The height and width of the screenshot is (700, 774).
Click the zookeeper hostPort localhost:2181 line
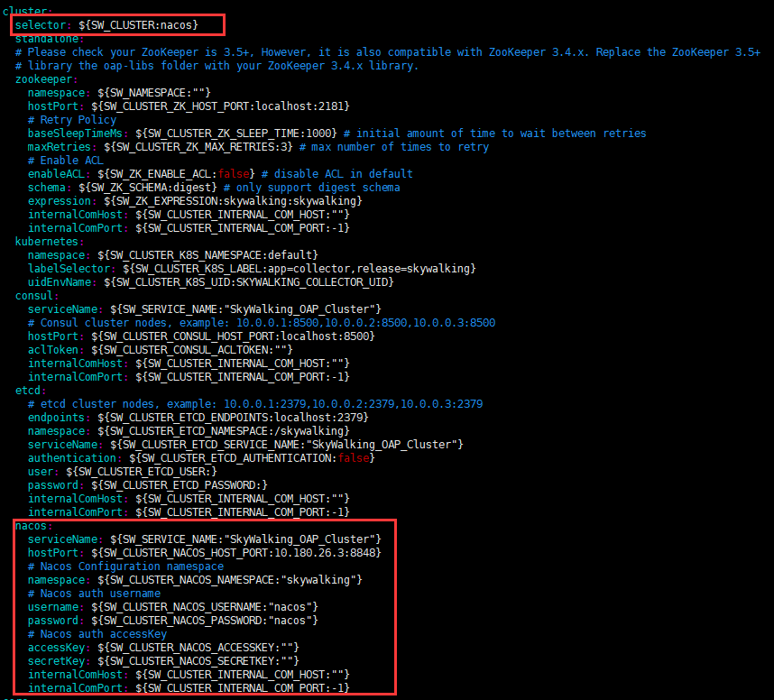click(x=189, y=106)
